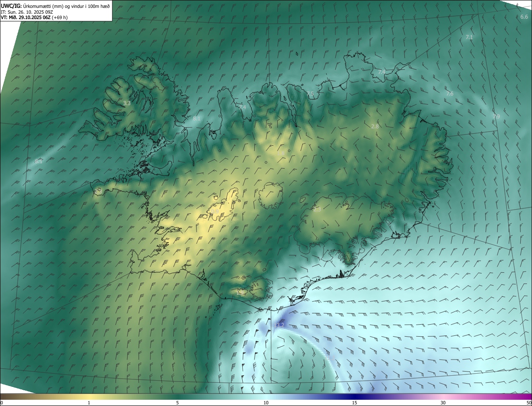Click the '15' tick label on the color scale
This screenshot has height=406, width=532.
pos(355,403)
